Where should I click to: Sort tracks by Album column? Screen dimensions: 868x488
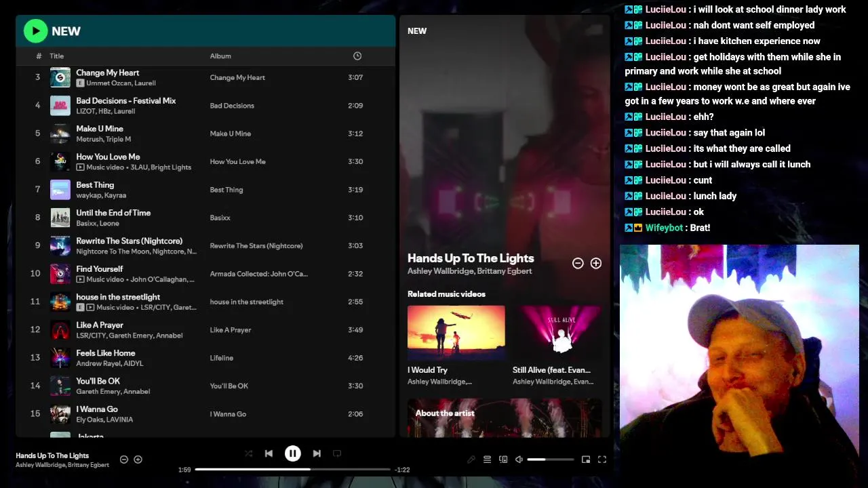220,56
